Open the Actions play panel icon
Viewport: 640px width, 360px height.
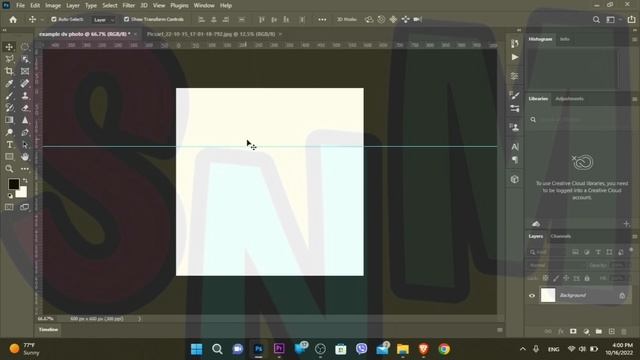[515, 57]
